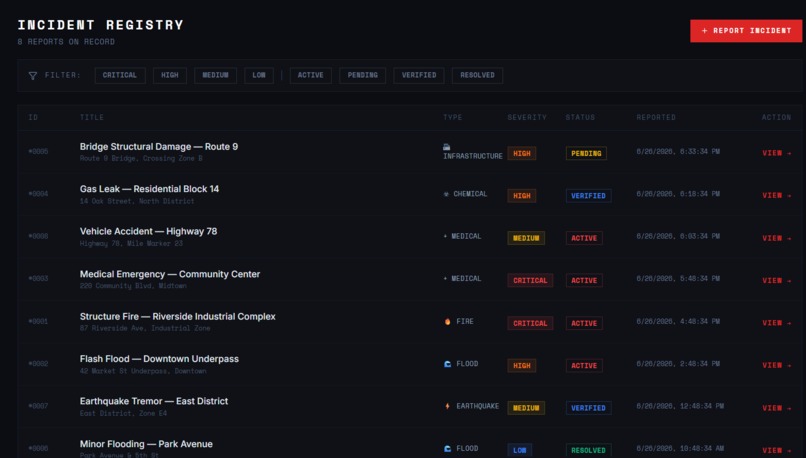The height and width of the screenshot is (458, 806).
Task: Toggle the RESOLVED status filter
Action: pyautogui.click(x=477, y=75)
